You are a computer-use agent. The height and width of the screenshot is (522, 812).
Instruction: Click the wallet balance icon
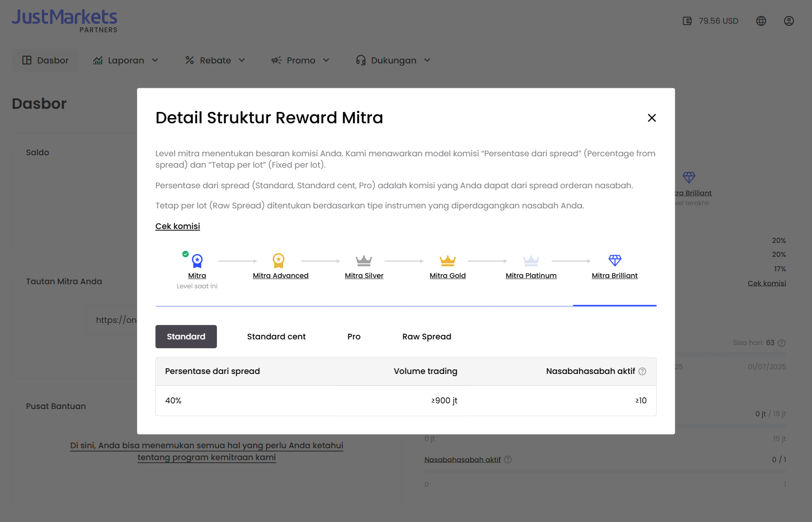(x=687, y=21)
